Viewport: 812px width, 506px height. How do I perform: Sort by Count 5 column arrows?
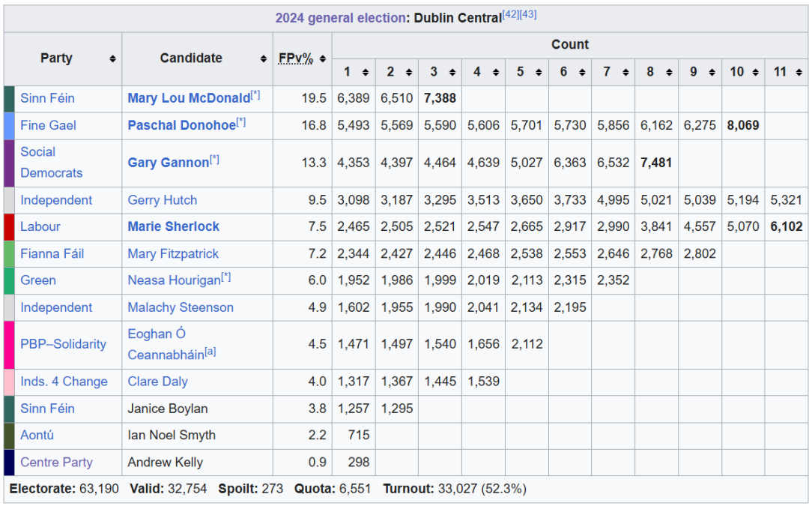(539, 72)
